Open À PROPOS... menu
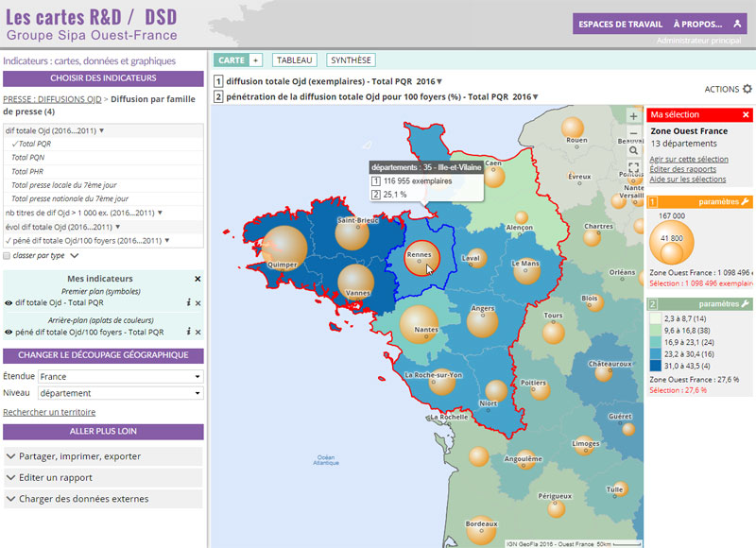 tap(697, 25)
